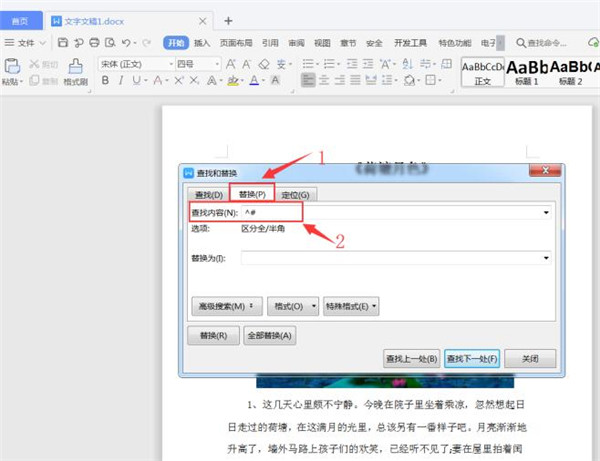Open the 特殊格式 dropdown button

coord(352,305)
